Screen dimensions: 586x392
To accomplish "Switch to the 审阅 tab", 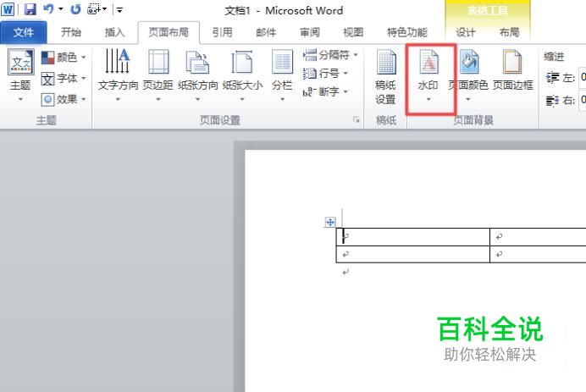I will pos(310,32).
